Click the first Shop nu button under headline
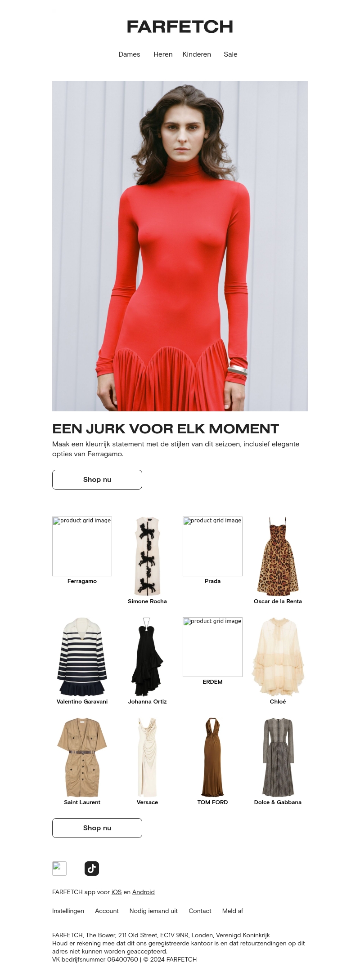This screenshot has height=980, width=360. click(x=97, y=479)
